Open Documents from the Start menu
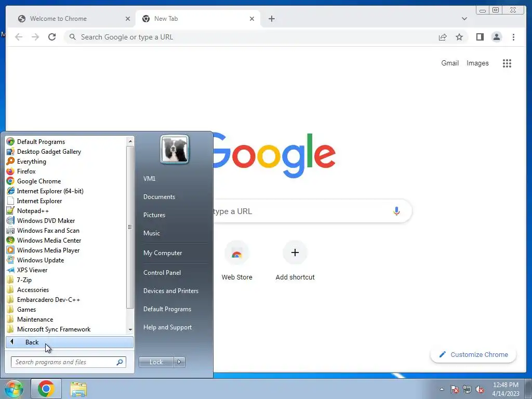 [x=159, y=197]
